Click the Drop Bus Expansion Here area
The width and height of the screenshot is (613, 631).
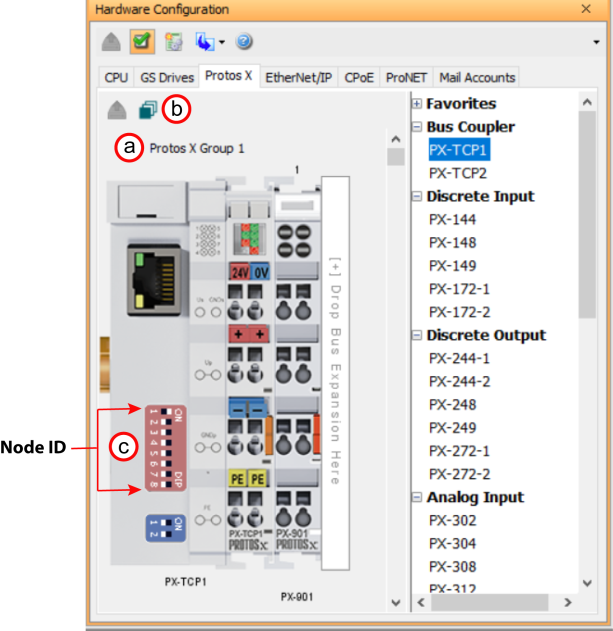tap(335, 370)
